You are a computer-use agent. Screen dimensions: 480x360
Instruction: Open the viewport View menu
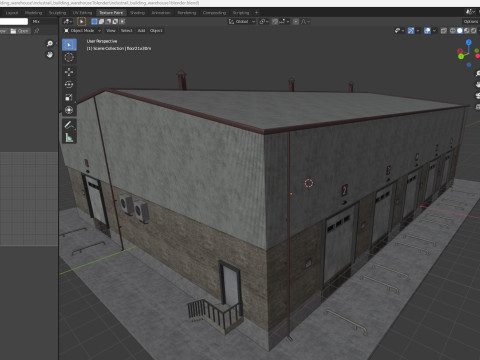(111, 31)
